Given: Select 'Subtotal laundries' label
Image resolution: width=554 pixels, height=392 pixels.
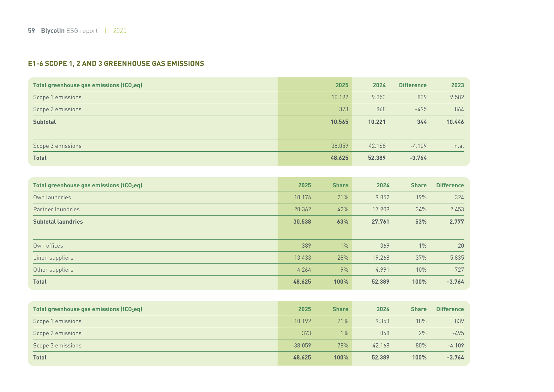Looking at the screenshot, I should [x=58, y=222].
